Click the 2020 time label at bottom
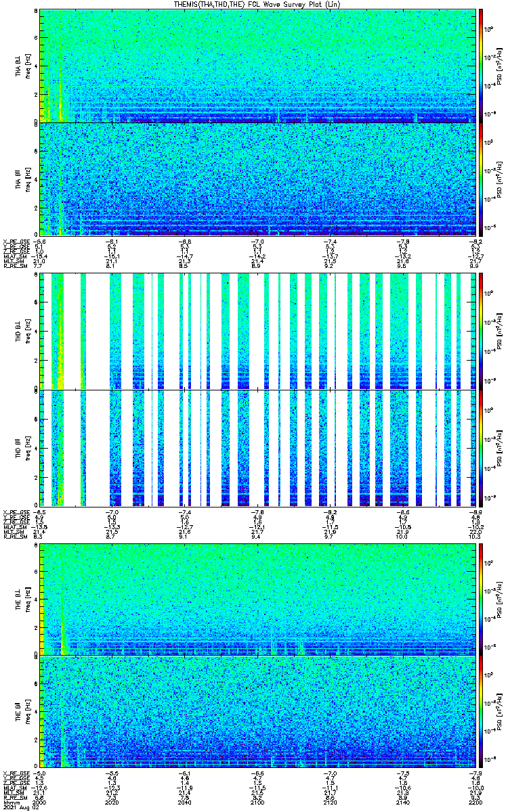 tap(112, 801)
